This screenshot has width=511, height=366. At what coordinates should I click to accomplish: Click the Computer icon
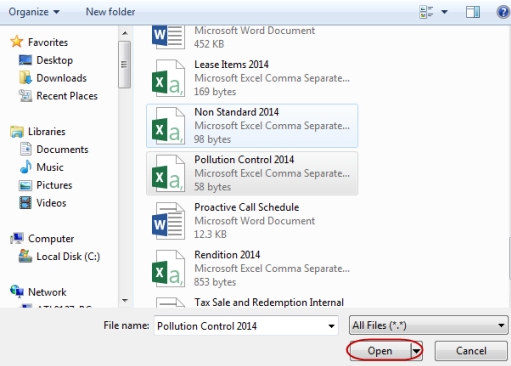pos(17,238)
